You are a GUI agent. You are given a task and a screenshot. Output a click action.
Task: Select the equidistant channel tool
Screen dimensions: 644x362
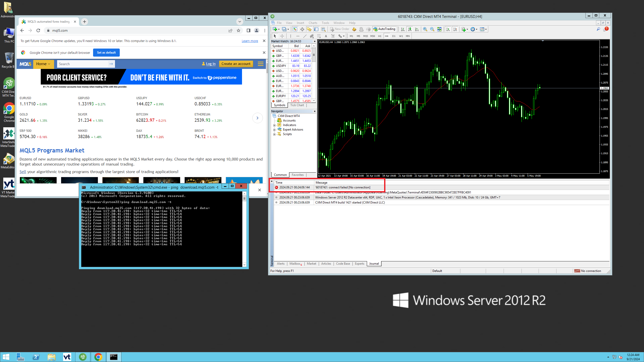pyautogui.click(x=312, y=36)
